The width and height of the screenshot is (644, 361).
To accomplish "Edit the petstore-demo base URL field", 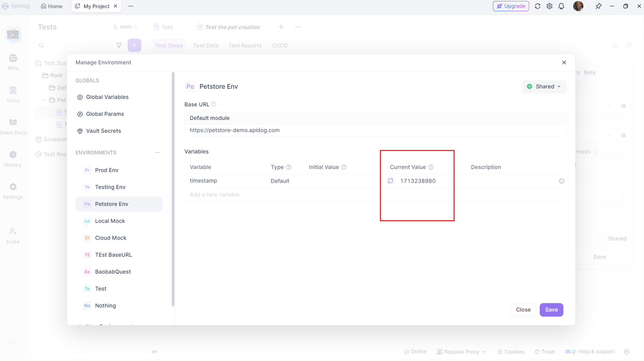I will (375, 130).
